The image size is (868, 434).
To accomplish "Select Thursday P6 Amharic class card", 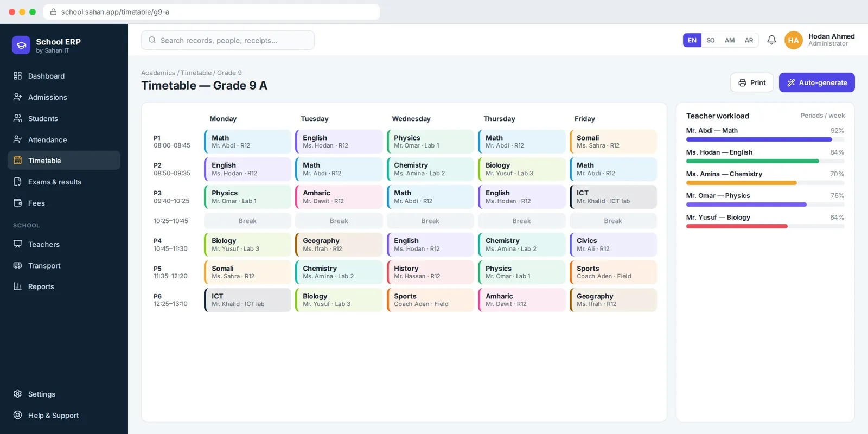I will 521,299.
